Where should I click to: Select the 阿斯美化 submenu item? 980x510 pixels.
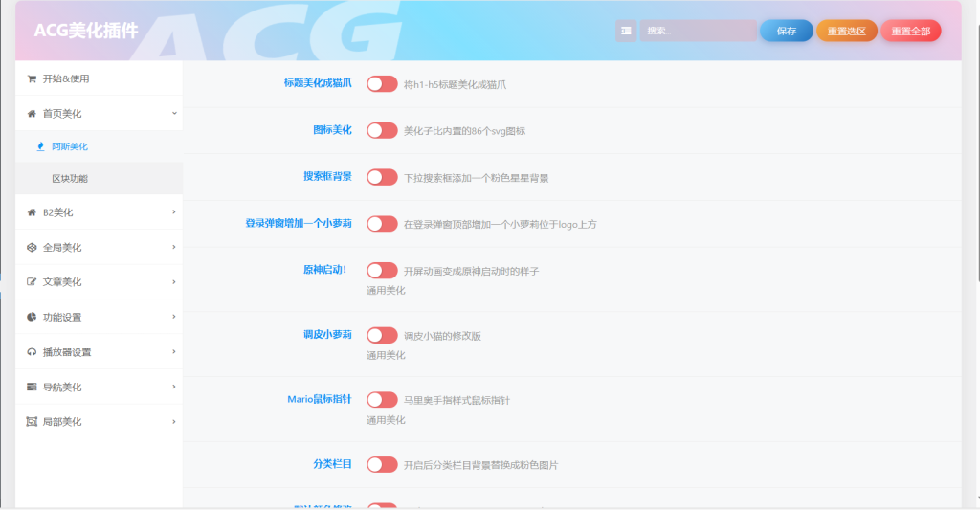pos(99,146)
